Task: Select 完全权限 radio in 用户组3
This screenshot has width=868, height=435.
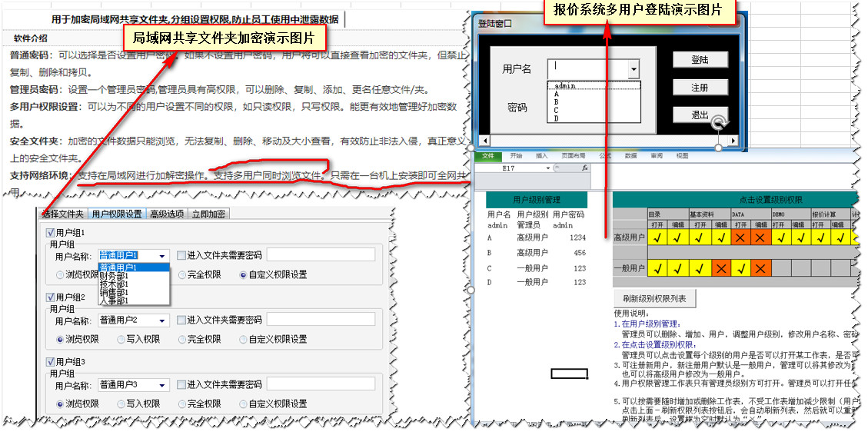Action: coord(182,403)
